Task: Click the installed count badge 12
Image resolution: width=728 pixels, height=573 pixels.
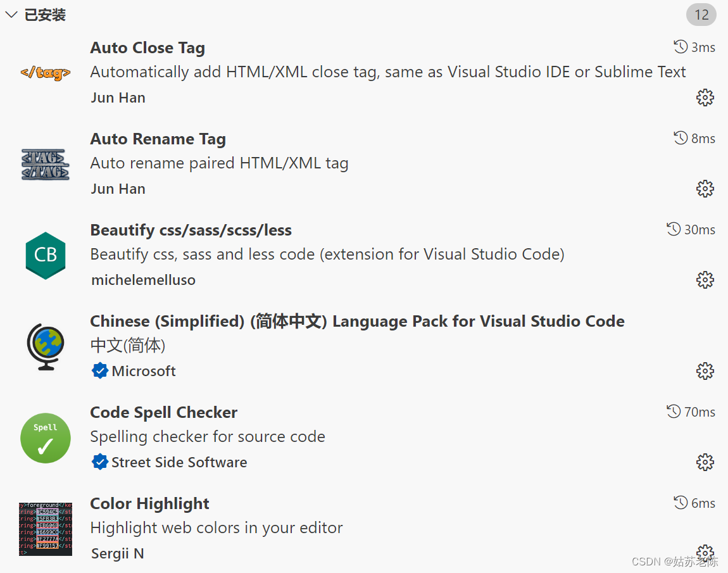Action: [x=701, y=15]
